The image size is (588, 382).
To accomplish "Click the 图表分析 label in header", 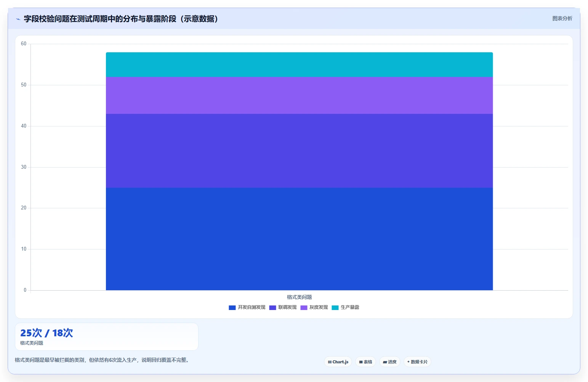I will coord(562,18).
